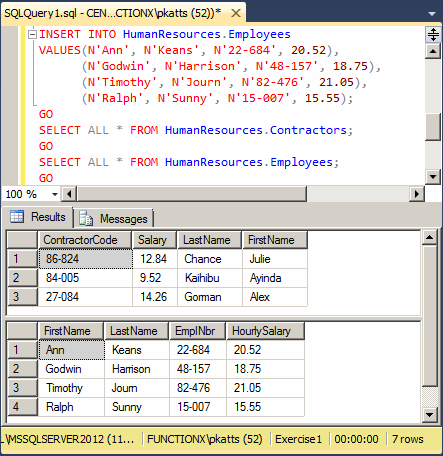Image resolution: width=443 pixels, height=456 pixels.
Task: Click editor vertical scrollbar up arrow
Action: tap(433, 51)
